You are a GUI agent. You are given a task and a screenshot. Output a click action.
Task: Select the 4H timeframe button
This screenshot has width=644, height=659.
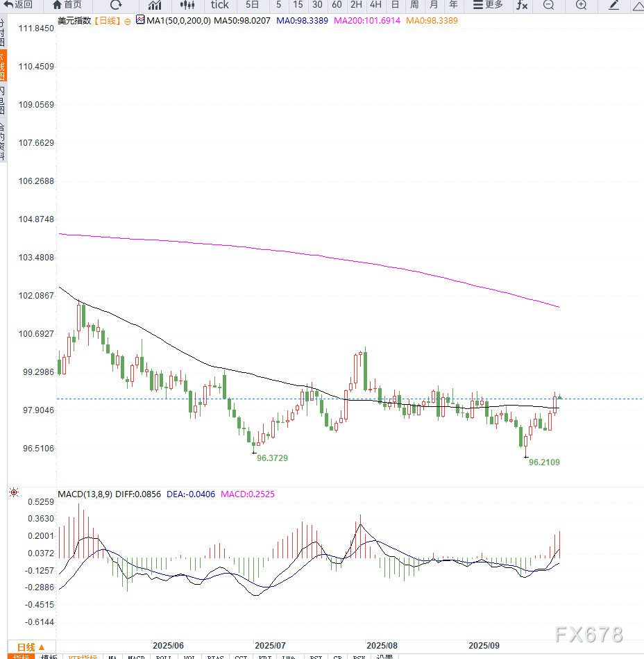375,5
